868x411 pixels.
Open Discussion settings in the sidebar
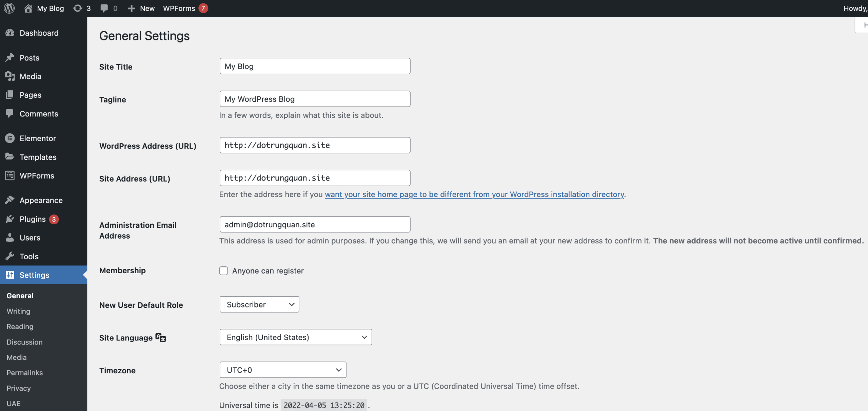24,342
